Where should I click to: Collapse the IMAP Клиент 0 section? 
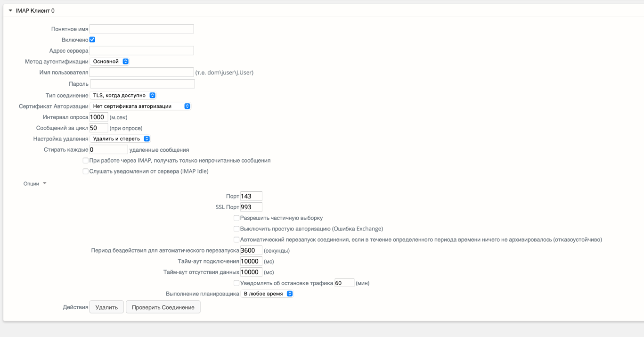(10, 10)
